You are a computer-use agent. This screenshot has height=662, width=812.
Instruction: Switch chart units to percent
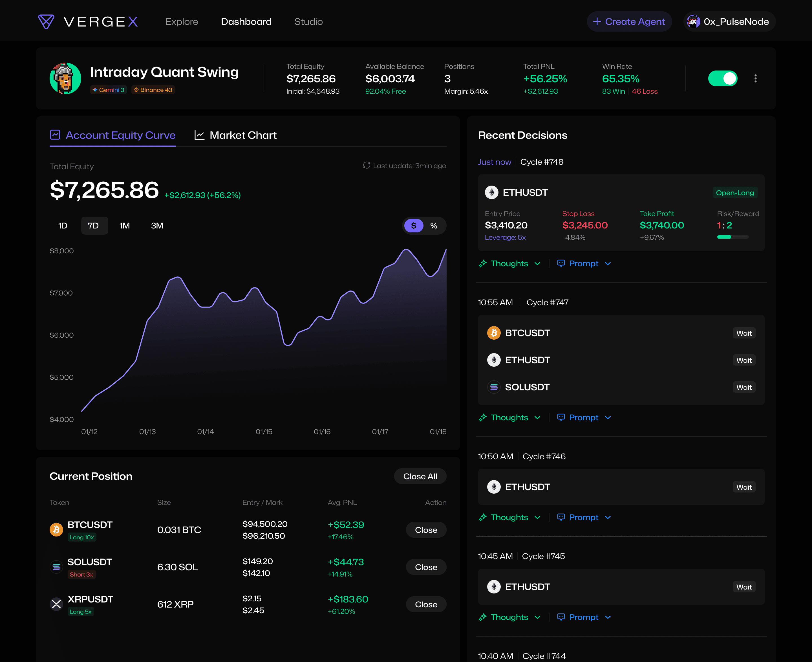point(434,226)
